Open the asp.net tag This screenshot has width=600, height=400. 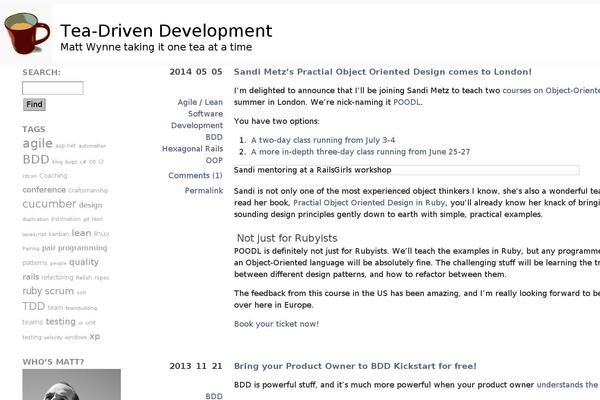point(65,146)
